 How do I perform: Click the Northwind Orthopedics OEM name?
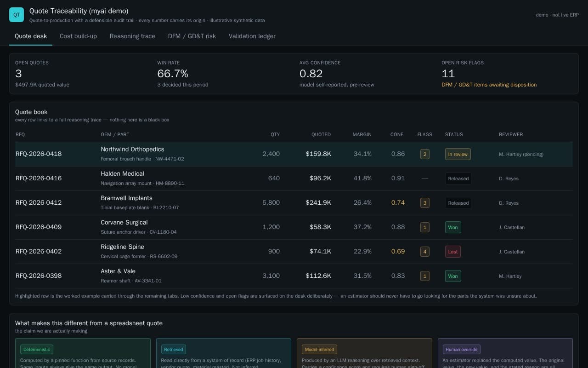132,149
